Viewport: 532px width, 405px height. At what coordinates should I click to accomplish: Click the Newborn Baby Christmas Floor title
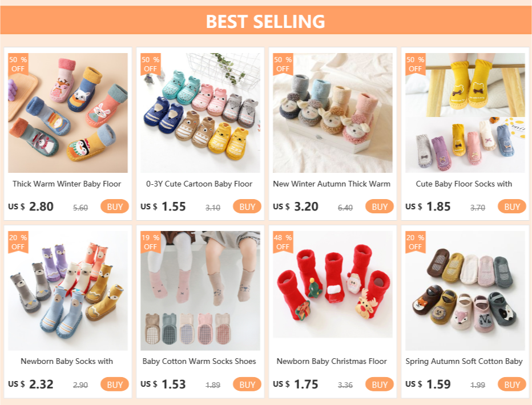coord(332,361)
